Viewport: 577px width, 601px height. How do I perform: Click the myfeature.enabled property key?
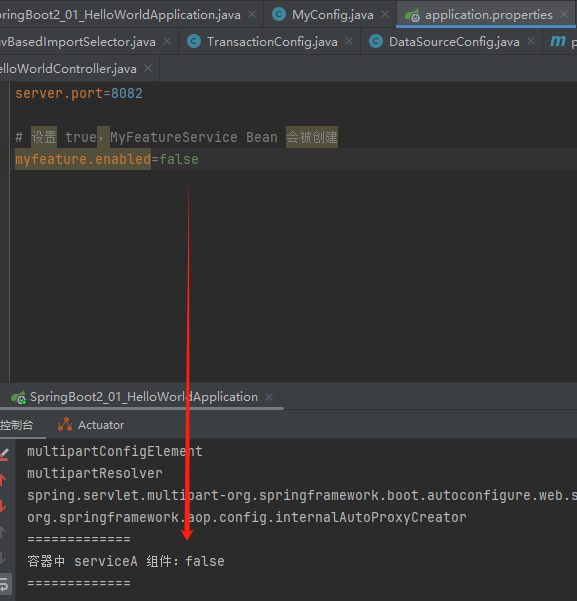[83, 159]
